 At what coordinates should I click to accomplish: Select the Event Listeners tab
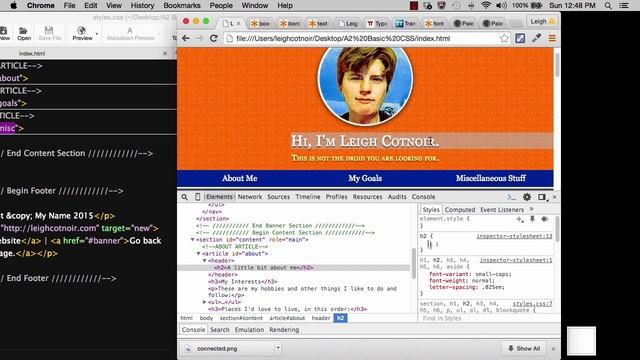pos(502,209)
